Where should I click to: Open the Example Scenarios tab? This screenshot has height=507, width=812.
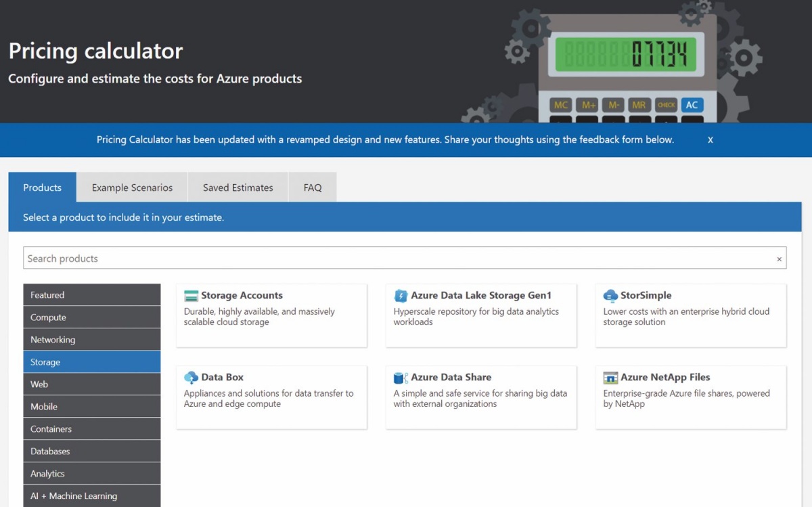pos(133,188)
